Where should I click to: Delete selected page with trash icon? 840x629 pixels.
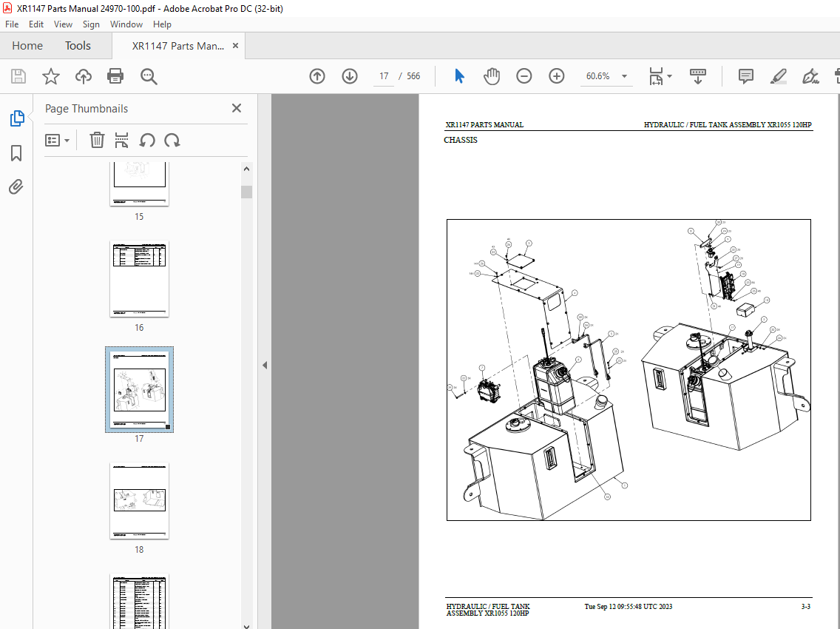[96, 140]
